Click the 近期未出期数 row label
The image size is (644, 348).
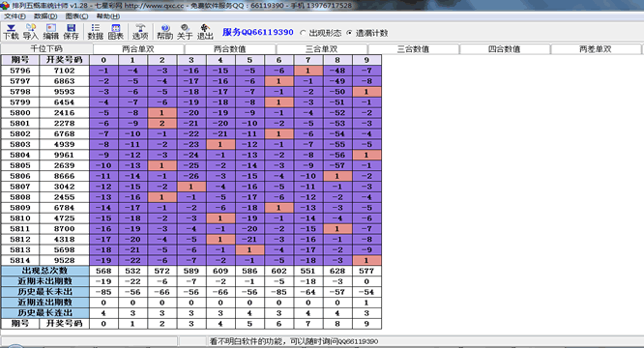click(x=44, y=281)
